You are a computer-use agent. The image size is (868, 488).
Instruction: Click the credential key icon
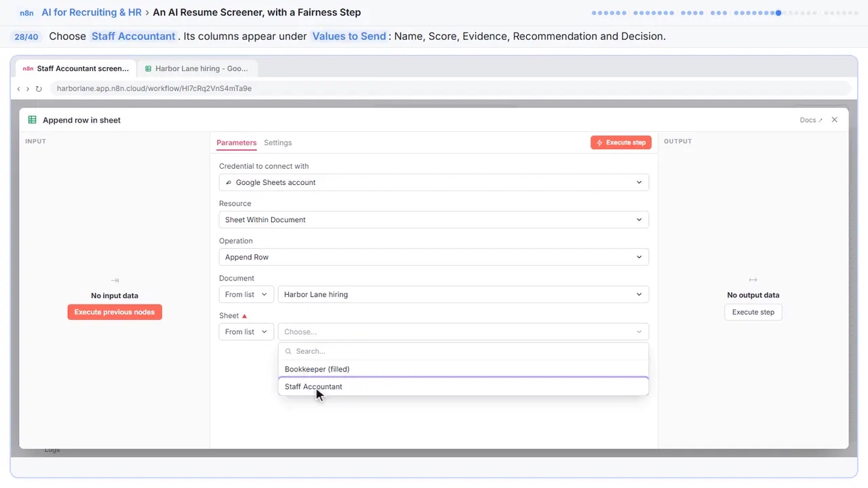pos(229,182)
